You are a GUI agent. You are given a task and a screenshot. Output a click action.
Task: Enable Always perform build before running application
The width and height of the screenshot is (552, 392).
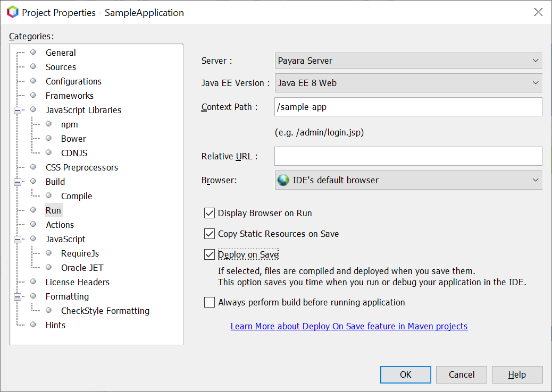[x=210, y=302]
